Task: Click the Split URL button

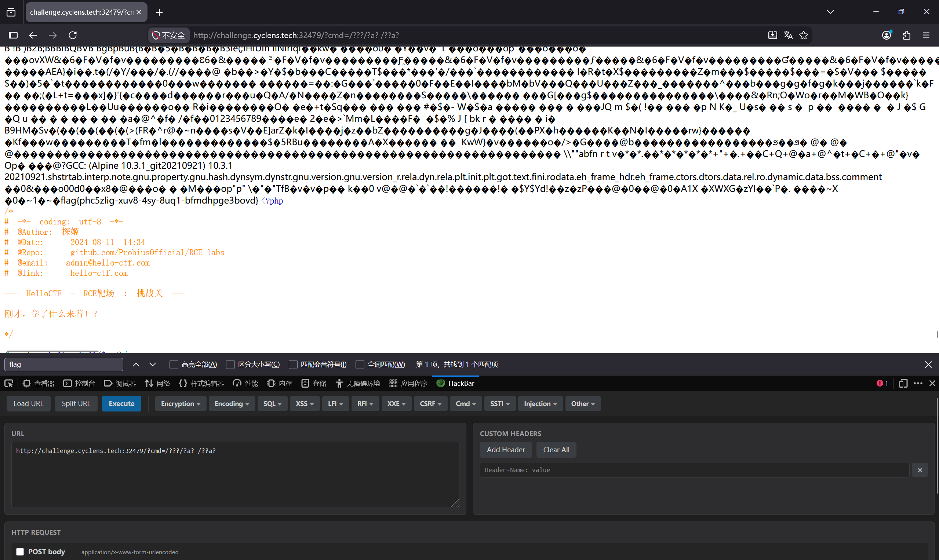Action: pos(76,404)
